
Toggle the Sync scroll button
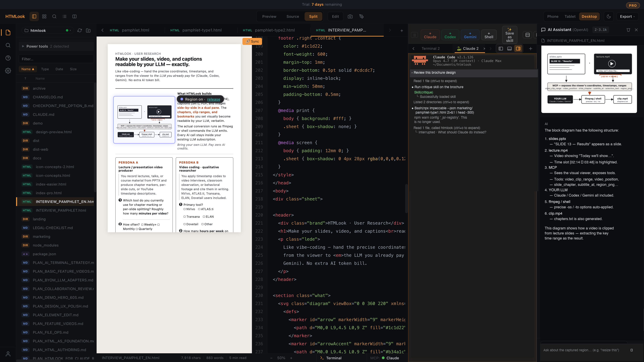point(252,41)
